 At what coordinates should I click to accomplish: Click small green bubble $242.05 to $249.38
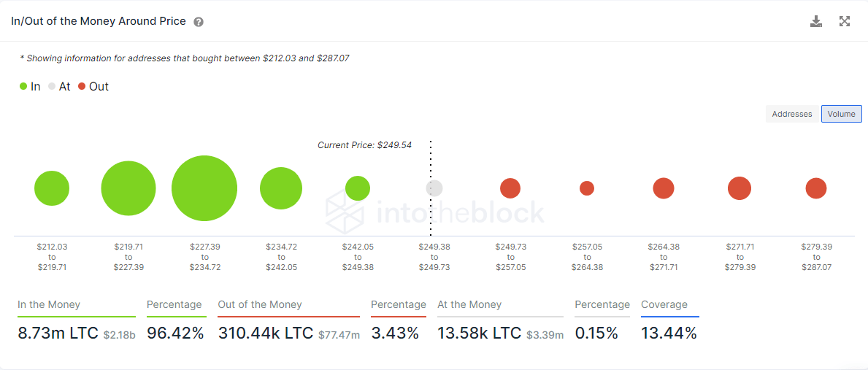tap(358, 188)
